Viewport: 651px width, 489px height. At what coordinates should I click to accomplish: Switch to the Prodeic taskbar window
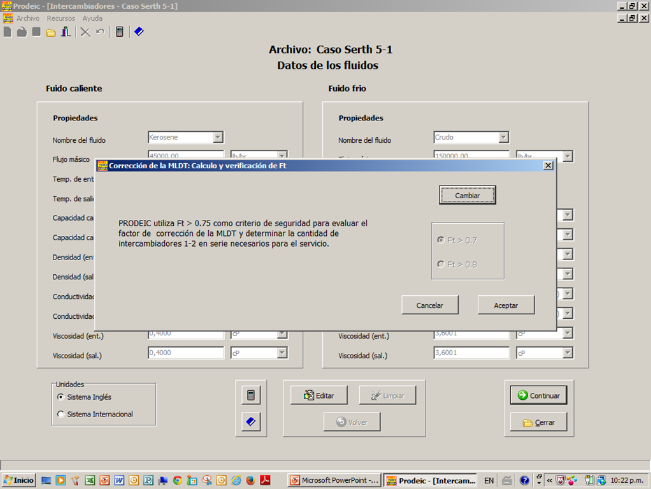(430, 480)
